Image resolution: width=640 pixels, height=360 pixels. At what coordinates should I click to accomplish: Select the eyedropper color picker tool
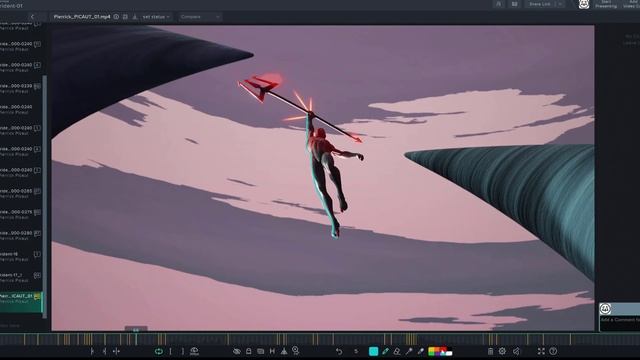coord(420,351)
